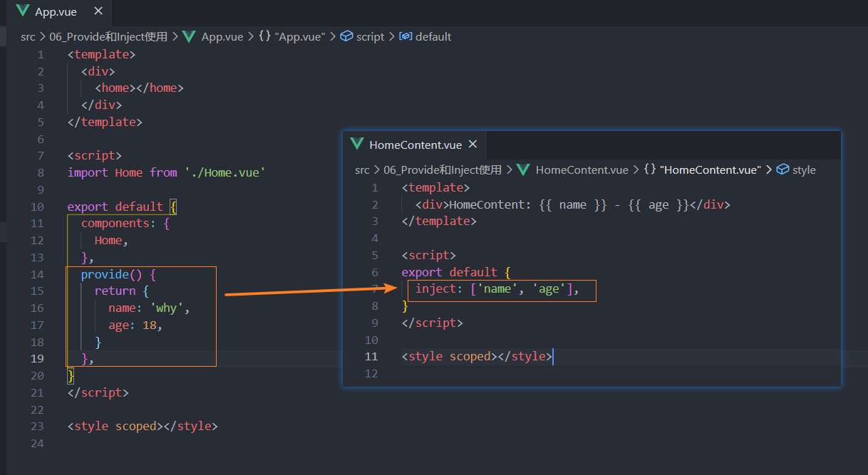Click the style breadcrumb in HomeContent.vue
This screenshot has height=475, width=868.
tap(804, 169)
